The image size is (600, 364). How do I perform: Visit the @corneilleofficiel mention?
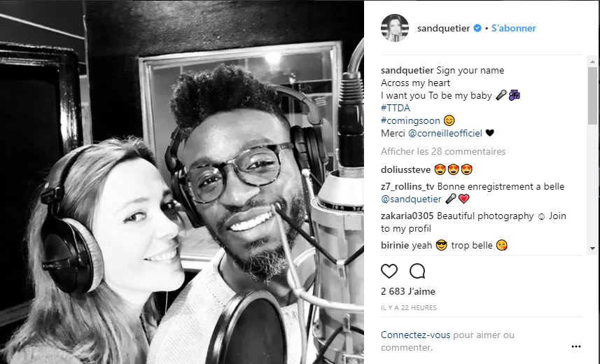pos(445,133)
